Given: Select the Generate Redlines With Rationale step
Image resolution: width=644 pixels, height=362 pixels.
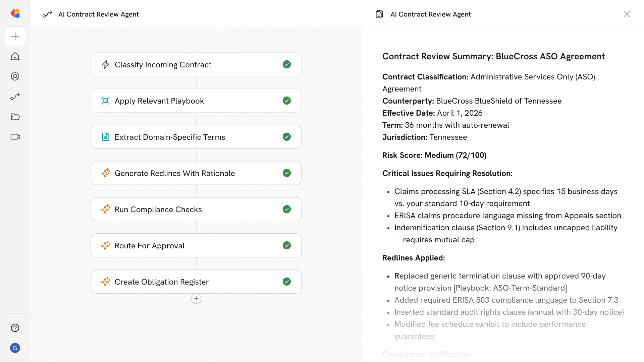Looking at the screenshot, I should click(196, 173).
